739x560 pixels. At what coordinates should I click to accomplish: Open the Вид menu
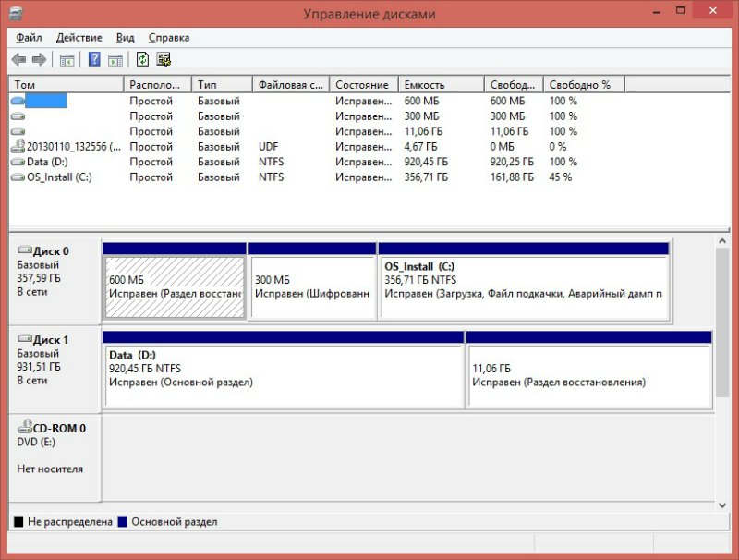click(x=125, y=38)
